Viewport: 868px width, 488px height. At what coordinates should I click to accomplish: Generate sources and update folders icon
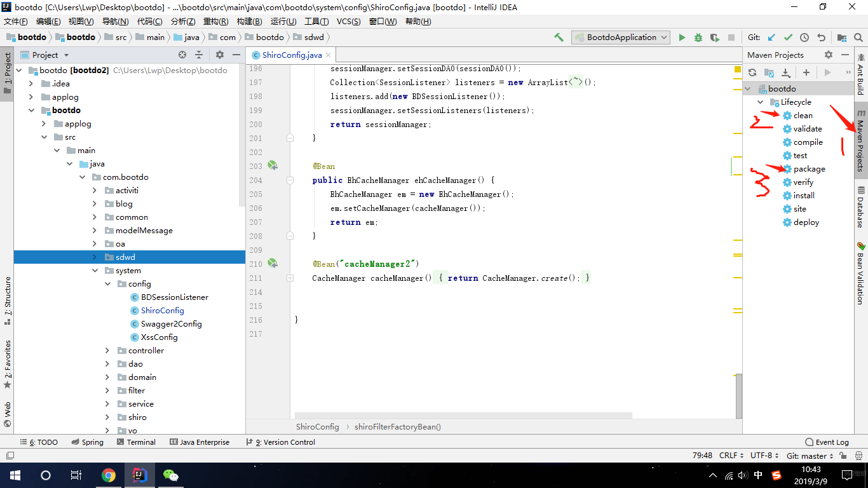[769, 72]
